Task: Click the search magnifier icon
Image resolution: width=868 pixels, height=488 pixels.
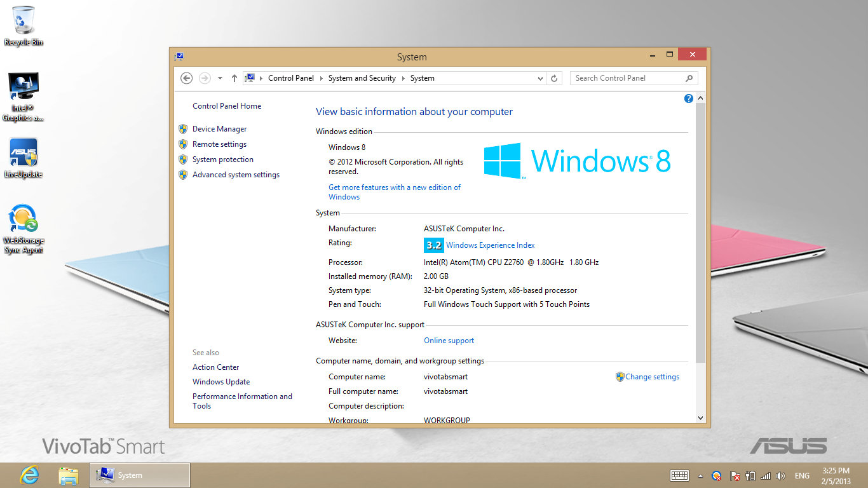Action: pyautogui.click(x=689, y=78)
